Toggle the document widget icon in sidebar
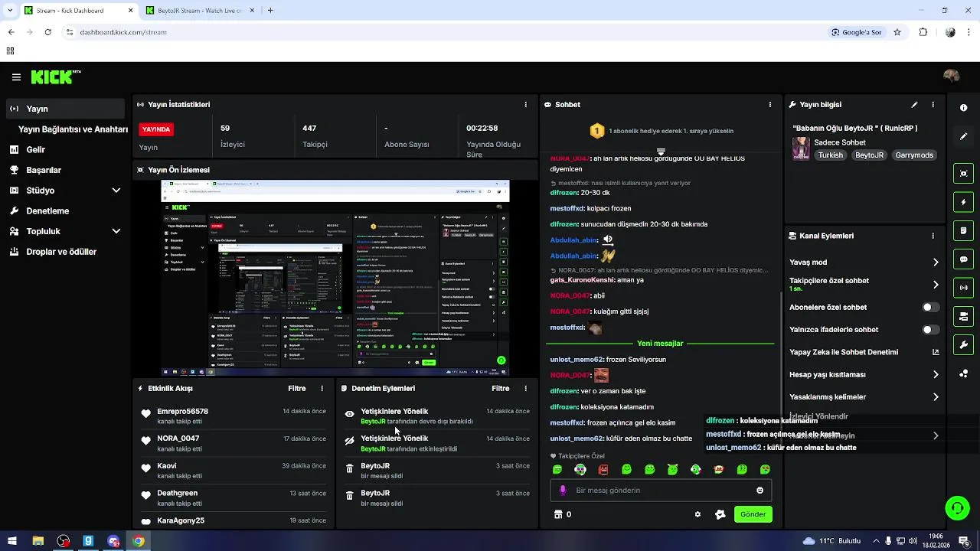Viewport: 980px width, 551px height. pyautogui.click(x=963, y=230)
